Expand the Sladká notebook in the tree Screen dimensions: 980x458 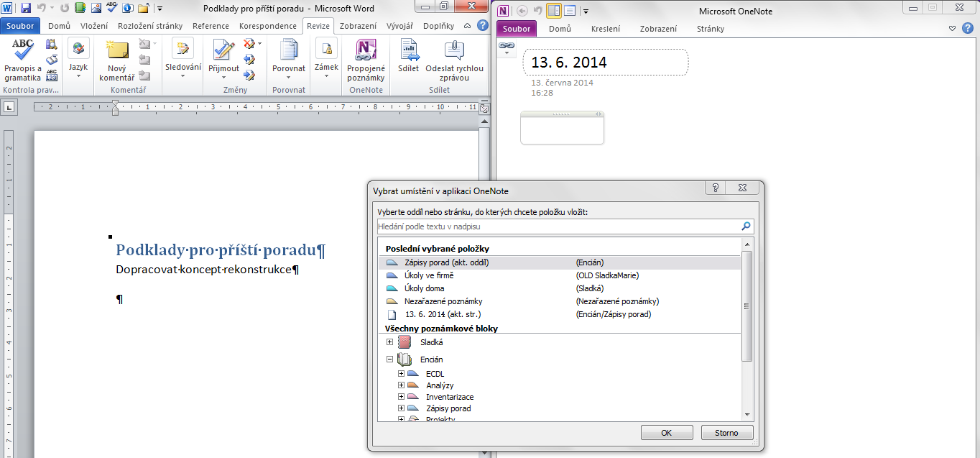(x=390, y=342)
